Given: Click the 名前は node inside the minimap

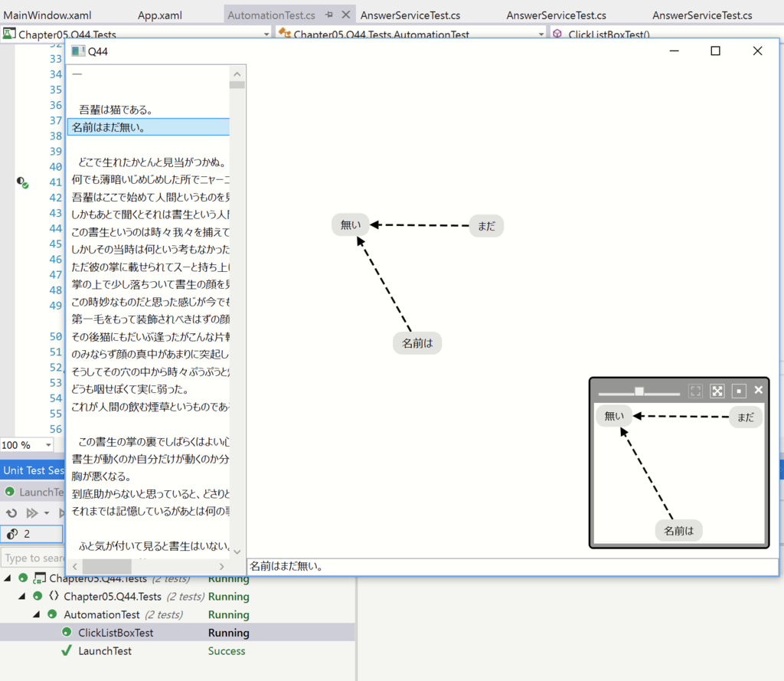Looking at the screenshot, I should click(678, 530).
